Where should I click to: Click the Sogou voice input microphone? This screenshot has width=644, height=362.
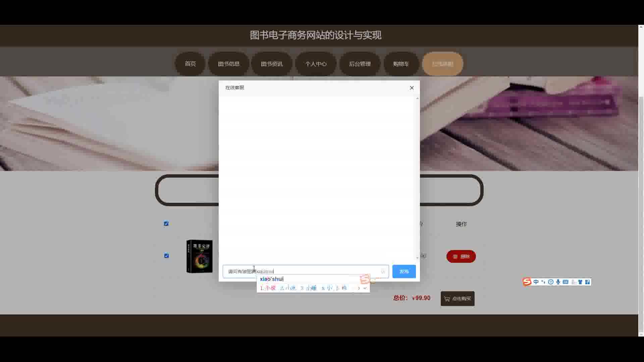[558, 282]
